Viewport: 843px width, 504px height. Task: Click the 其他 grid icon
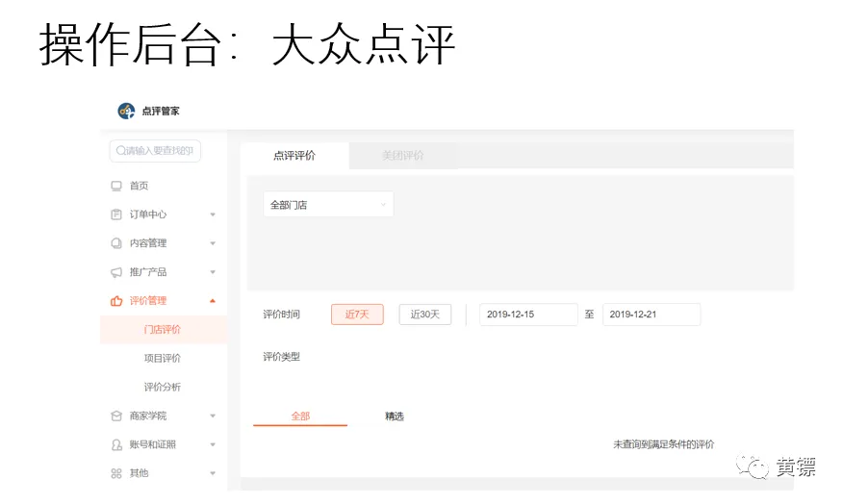click(116, 473)
